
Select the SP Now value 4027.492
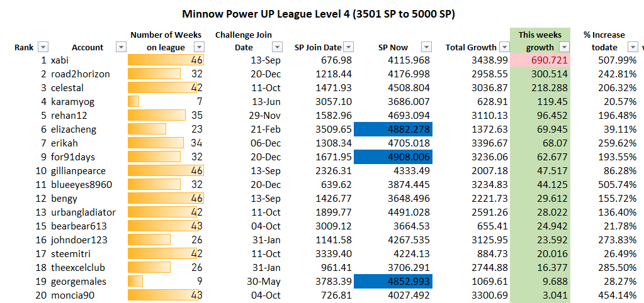[x=409, y=295]
